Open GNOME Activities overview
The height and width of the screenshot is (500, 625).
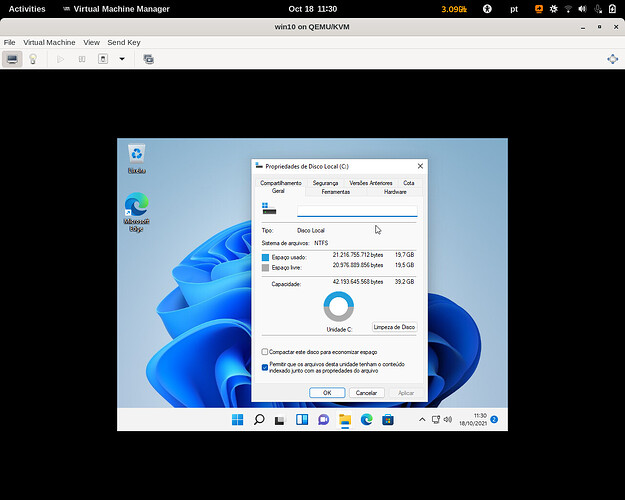tap(27, 9)
